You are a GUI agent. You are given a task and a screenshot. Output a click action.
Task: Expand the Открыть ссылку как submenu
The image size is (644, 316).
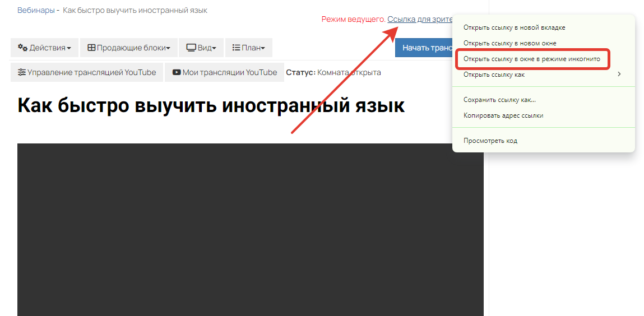pyautogui.click(x=544, y=75)
